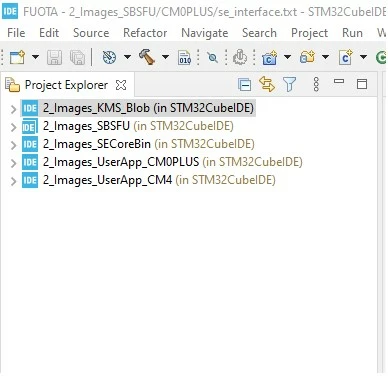Open the Source menu
This screenshot has height=377, width=388.
point(91,33)
